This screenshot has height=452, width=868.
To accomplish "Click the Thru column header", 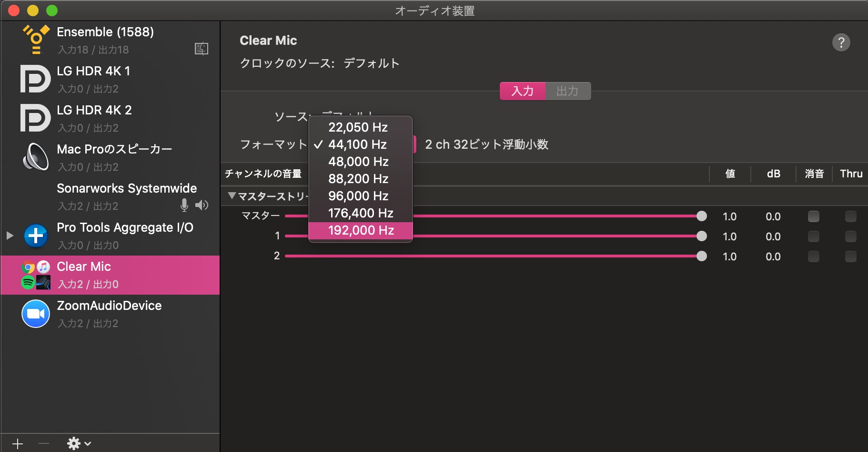I will click(x=851, y=174).
